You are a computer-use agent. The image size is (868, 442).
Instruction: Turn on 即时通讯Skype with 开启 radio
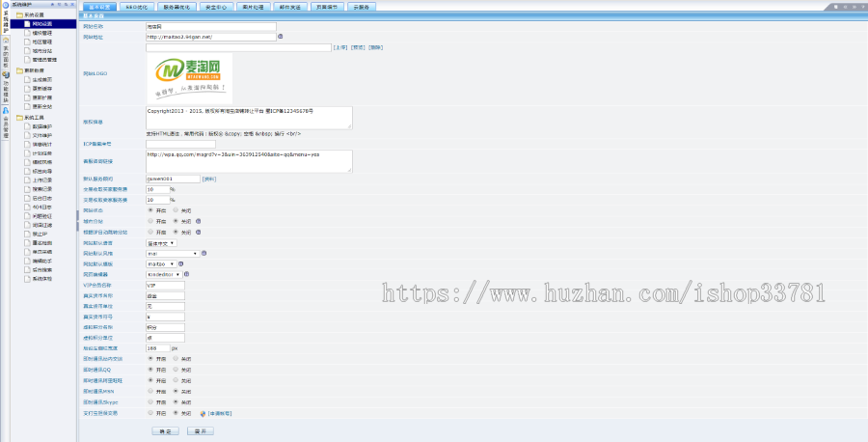point(150,402)
